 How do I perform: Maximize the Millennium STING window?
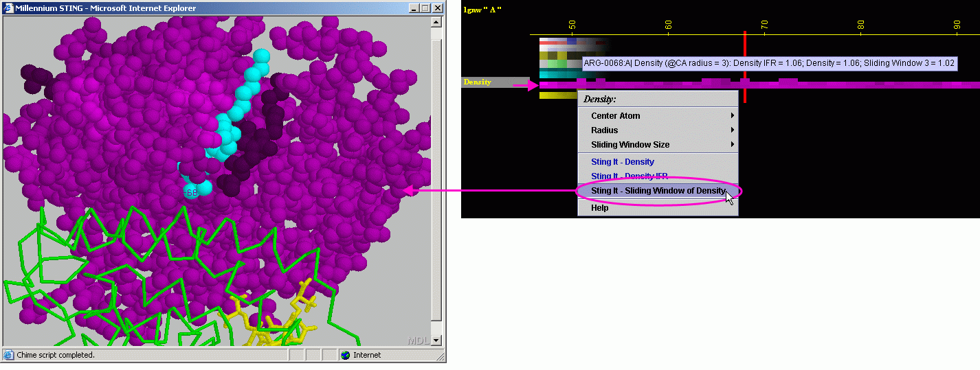coord(425,8)
